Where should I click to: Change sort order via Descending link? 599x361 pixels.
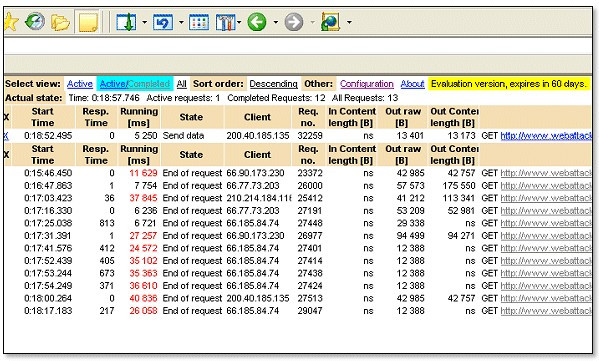point(274,84)
